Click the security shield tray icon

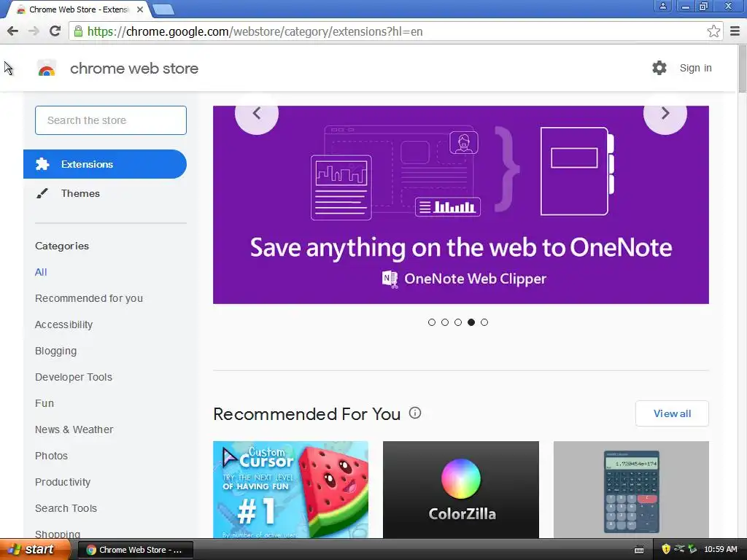click(x=666, y=549)
